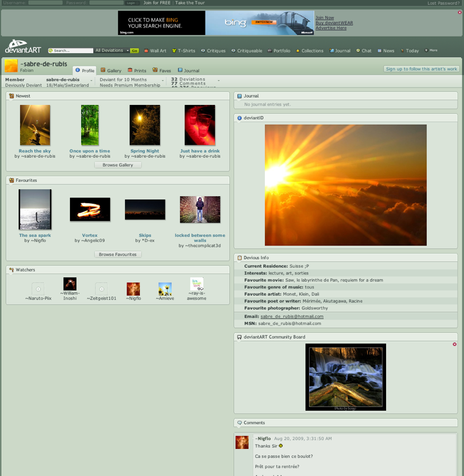Click Nigflo's avatar in the comment

(242, 442)
